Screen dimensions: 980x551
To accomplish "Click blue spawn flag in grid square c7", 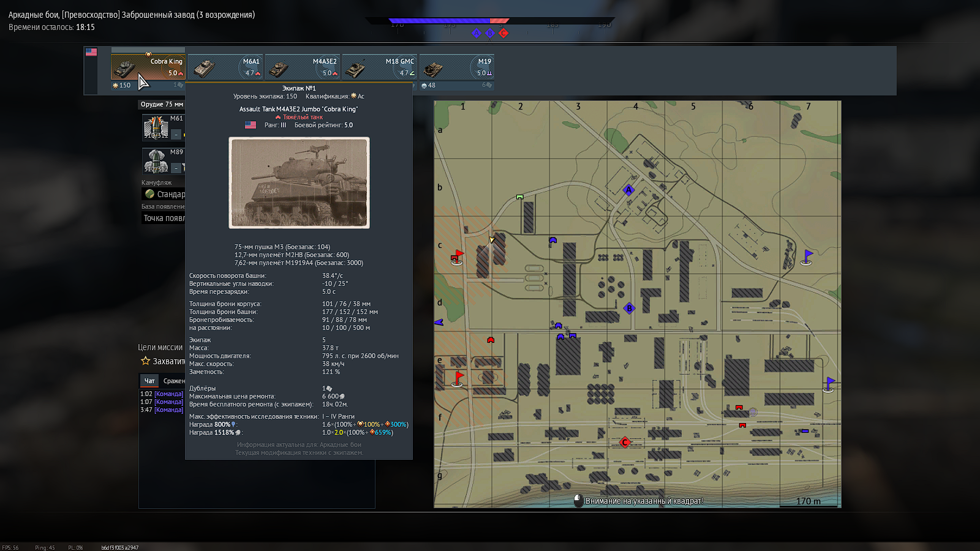I will click(807, 257).
